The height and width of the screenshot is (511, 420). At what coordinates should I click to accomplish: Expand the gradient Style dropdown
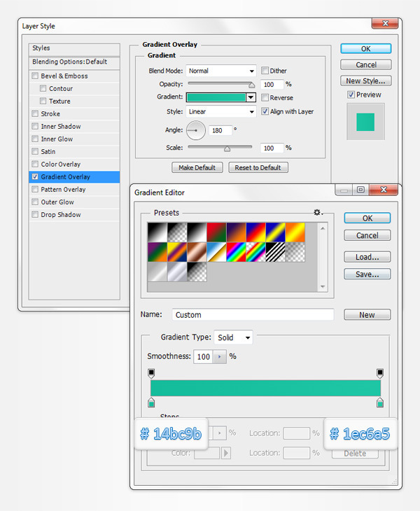(221, 111)
